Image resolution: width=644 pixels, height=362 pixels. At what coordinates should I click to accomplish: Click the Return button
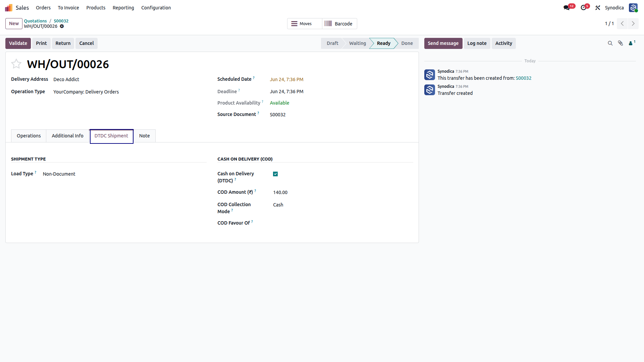pos(63,43)
